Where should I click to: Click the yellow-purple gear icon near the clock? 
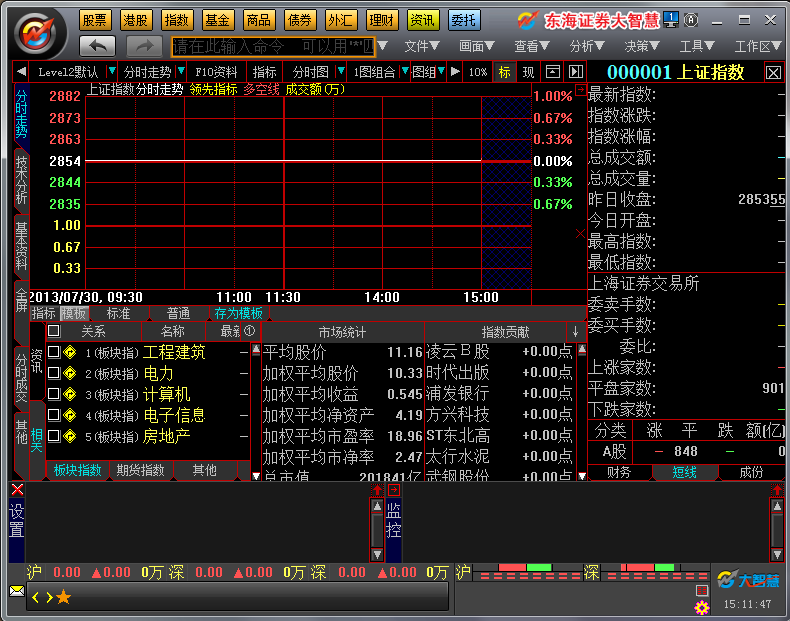click(x=701, y=607)
